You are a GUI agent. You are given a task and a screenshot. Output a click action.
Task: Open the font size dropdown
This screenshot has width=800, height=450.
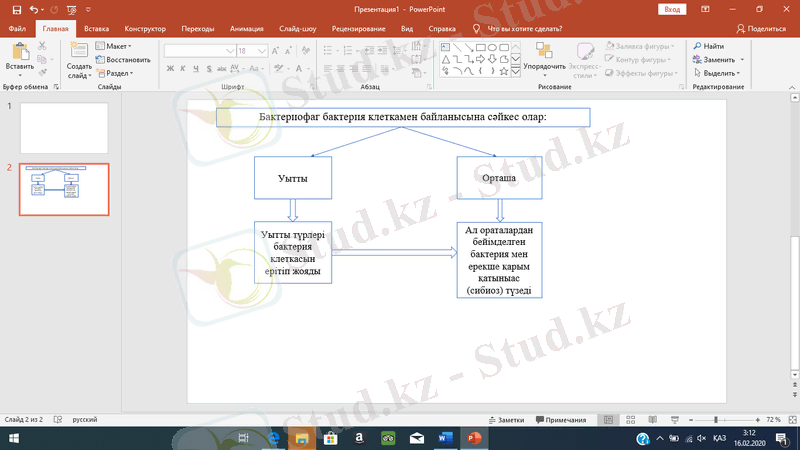[261, 49]
